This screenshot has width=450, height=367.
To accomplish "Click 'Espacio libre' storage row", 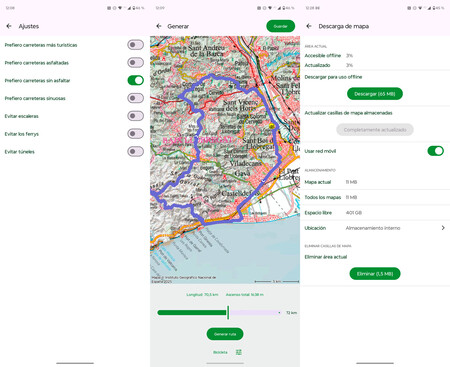I will 375,213.
